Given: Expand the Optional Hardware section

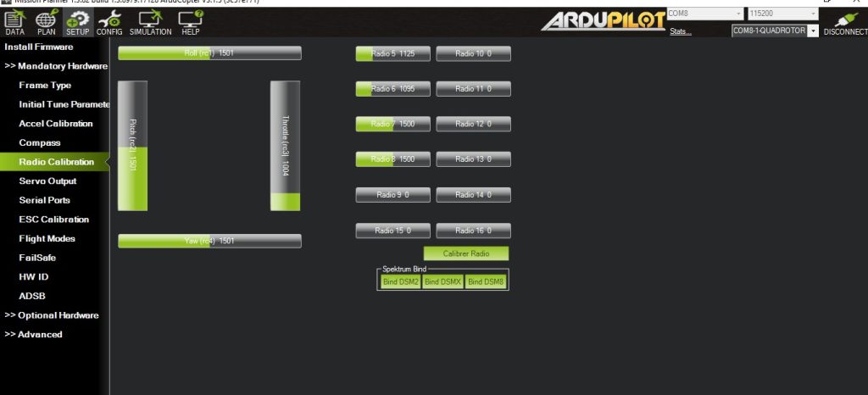Looking at the screenshot, I should 53,315.
